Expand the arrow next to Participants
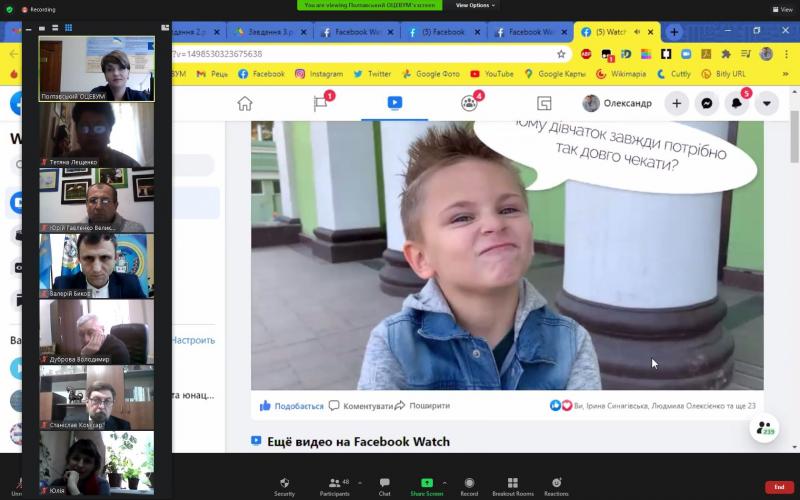Image resolution: width=800 pixels, height=500 pixels. (x=360, y=483)
